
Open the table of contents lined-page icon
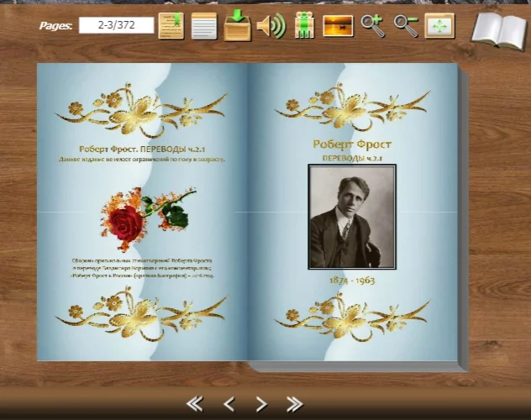coord(204,26)
